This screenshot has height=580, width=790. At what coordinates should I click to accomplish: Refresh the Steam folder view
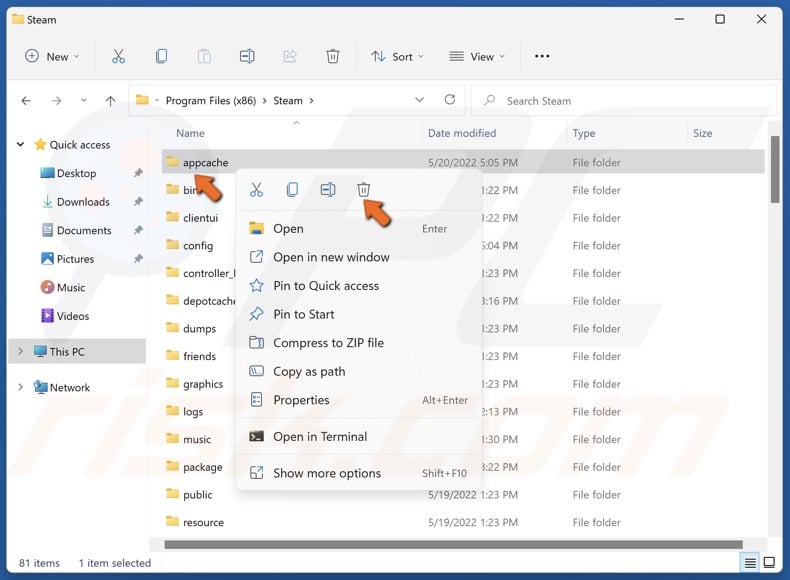tap(450, 100)
